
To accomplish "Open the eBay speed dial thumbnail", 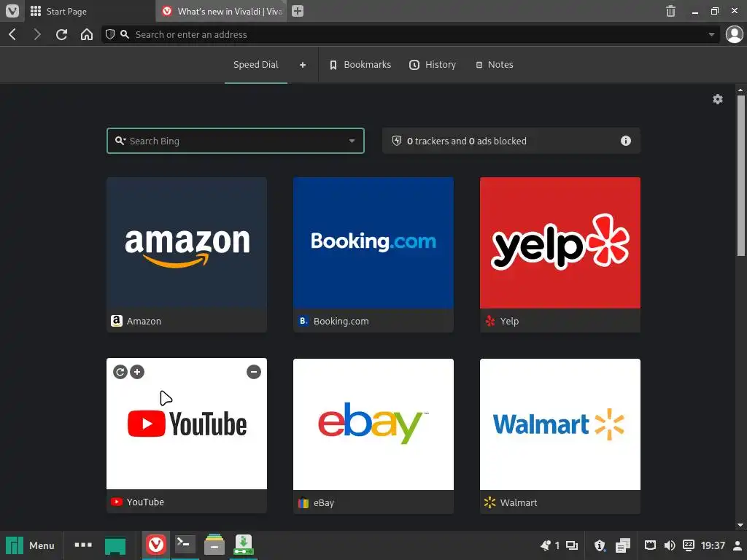I will 373,424.
